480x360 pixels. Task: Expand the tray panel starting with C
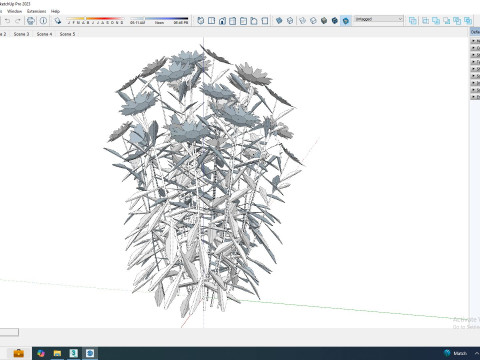[x=475, y=48]
